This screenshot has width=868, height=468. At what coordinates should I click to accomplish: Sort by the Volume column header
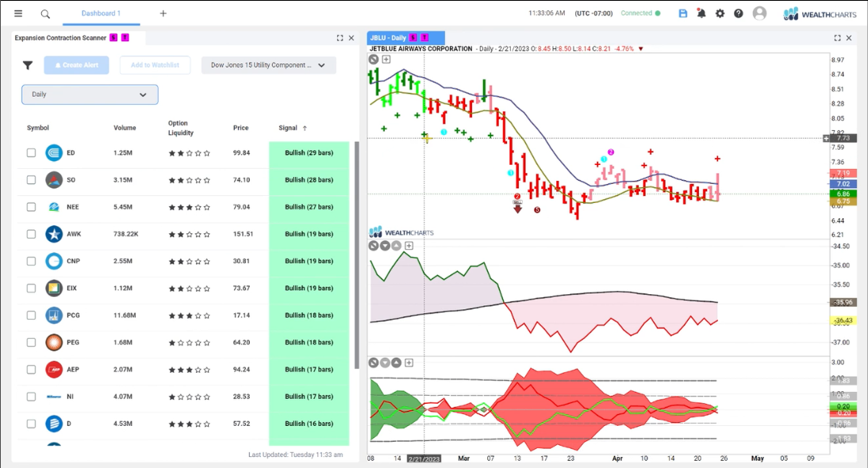click(125, 128)
